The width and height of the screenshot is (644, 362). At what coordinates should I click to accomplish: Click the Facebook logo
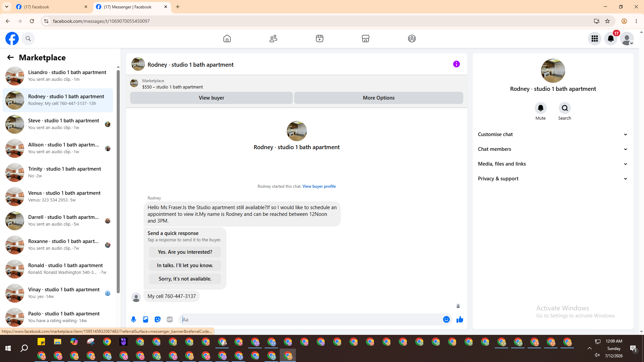click(12, 39)
